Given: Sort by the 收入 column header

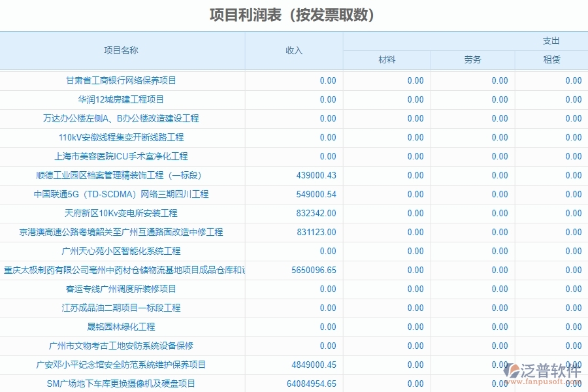Looking at the screenshot, I should (x=295, y=50).
